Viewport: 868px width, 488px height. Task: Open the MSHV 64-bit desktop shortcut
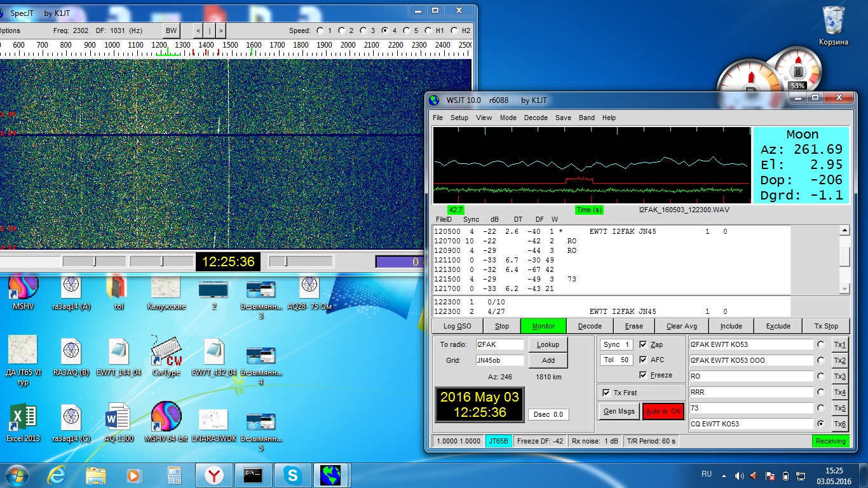click(x=166, y=417)
